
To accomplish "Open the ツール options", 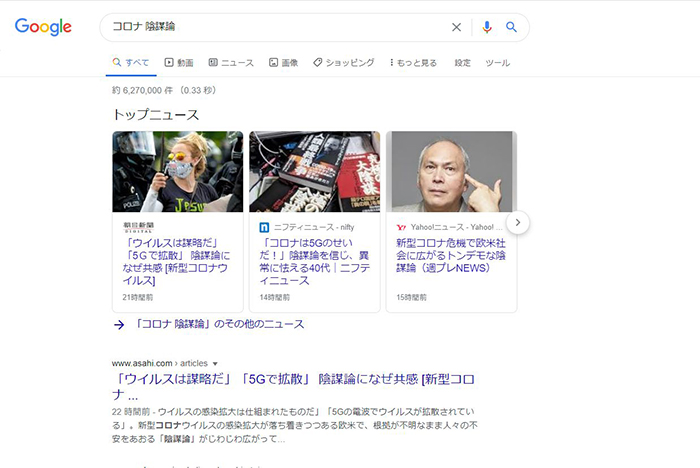I will (498, 63).
